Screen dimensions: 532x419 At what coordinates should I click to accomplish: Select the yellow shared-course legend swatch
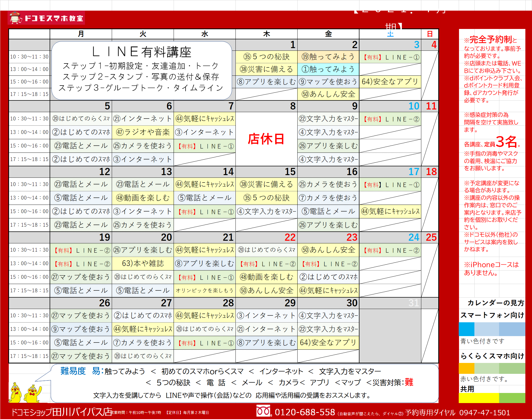tap(479, 398)
